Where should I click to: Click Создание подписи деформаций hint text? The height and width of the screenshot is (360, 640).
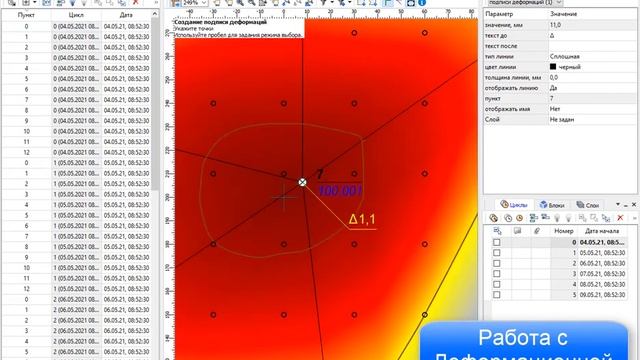220,22
